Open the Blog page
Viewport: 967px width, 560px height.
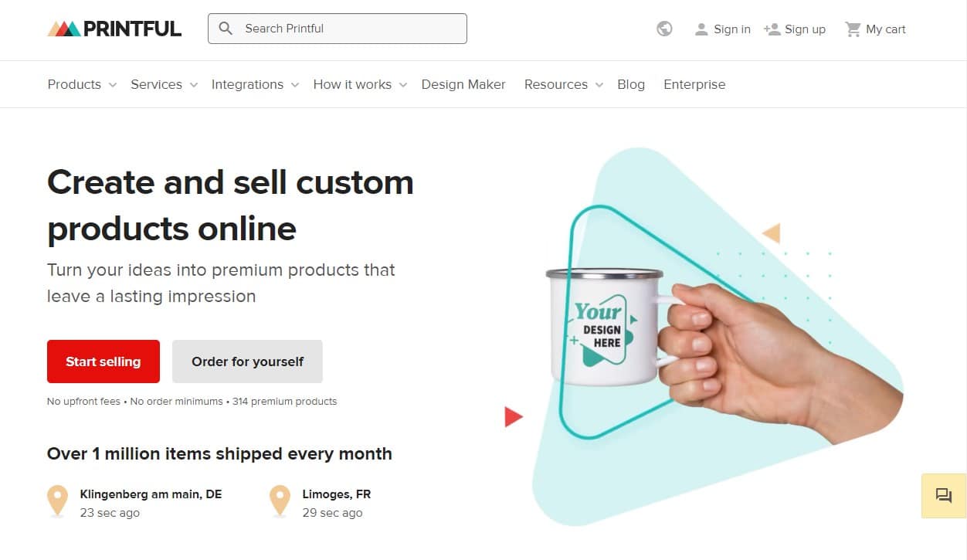point(631,84)
